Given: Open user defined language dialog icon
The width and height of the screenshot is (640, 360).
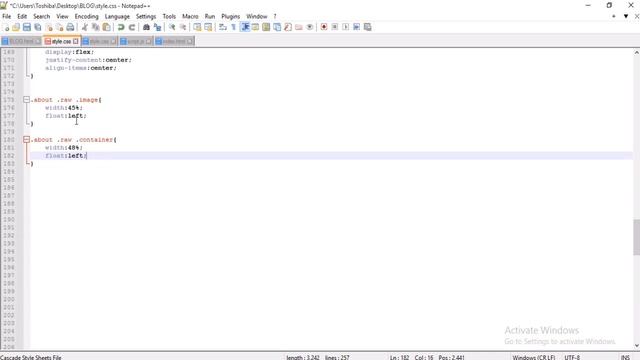Looking at the screenshot, I should click(x=256, y=27).
